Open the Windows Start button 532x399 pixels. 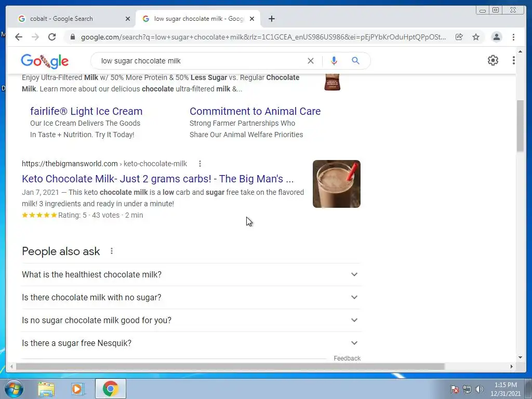coord(14,389)
